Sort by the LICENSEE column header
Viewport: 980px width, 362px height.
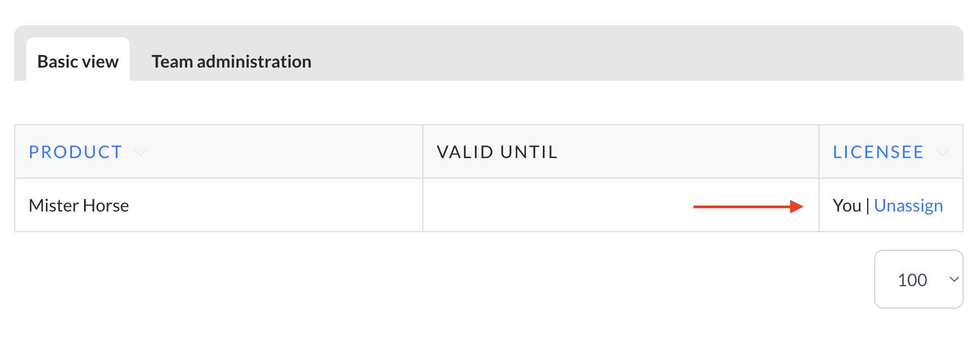point(878,152)
